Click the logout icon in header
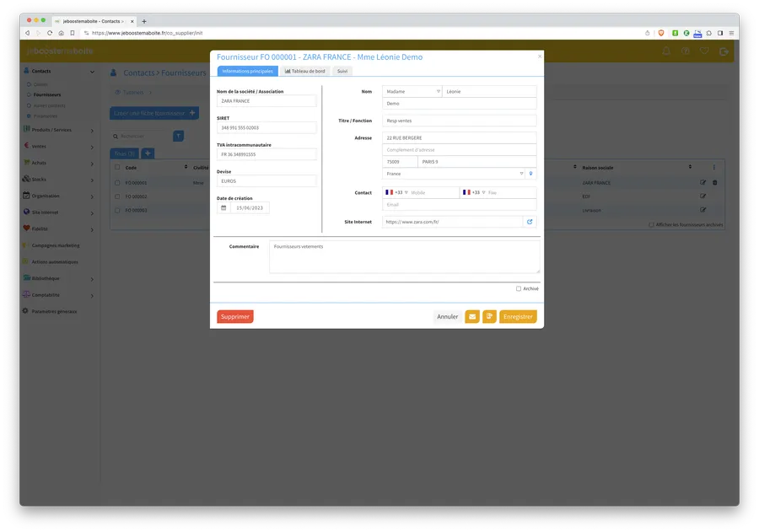The image size is (759, 532). pyautogui.click(x=724, y=51)
